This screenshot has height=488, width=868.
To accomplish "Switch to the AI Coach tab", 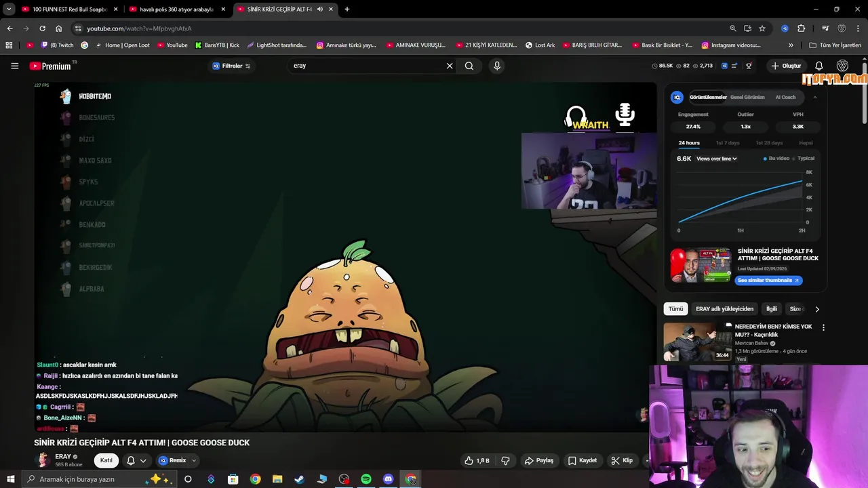I will [785, 98].
